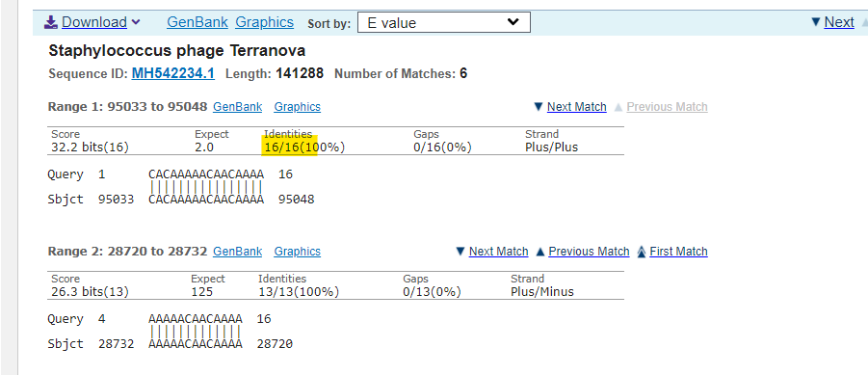The image size is (868, 375).
Task: Click the Expect value 125
Action: (x=201, y=292)
